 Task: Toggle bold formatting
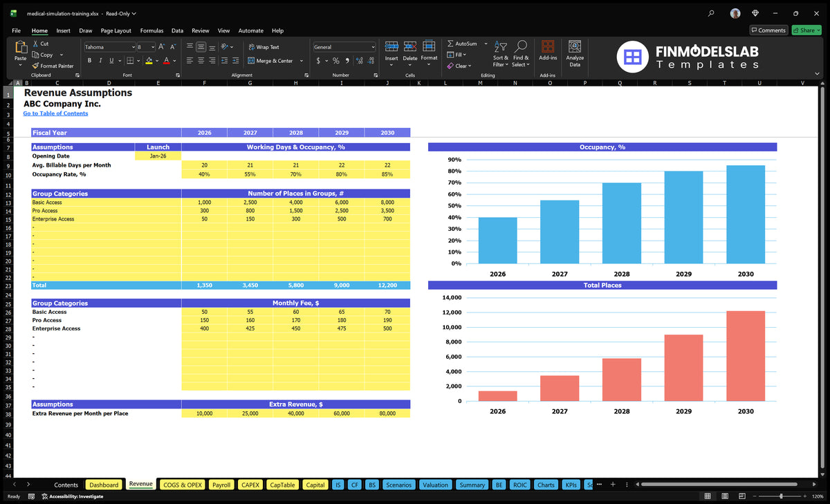[90, 61]
